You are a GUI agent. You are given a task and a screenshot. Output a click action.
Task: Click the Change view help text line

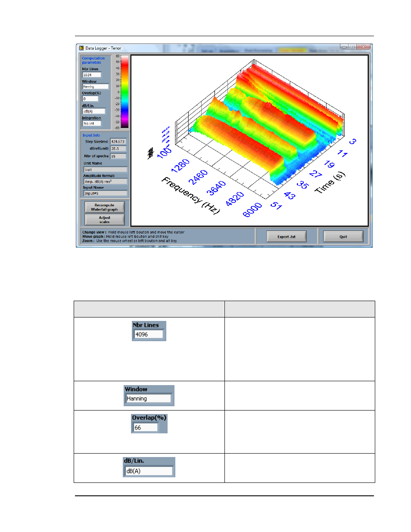tap(133, 232)
